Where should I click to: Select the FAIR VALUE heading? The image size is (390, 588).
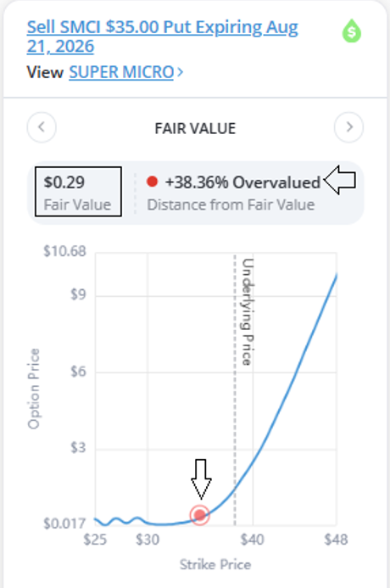[195, 129]
